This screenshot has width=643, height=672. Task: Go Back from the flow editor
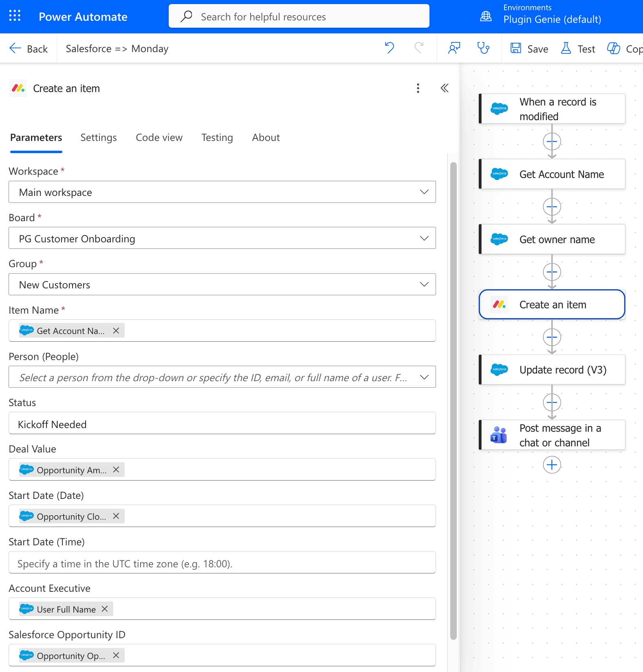[x=29, y=48]
